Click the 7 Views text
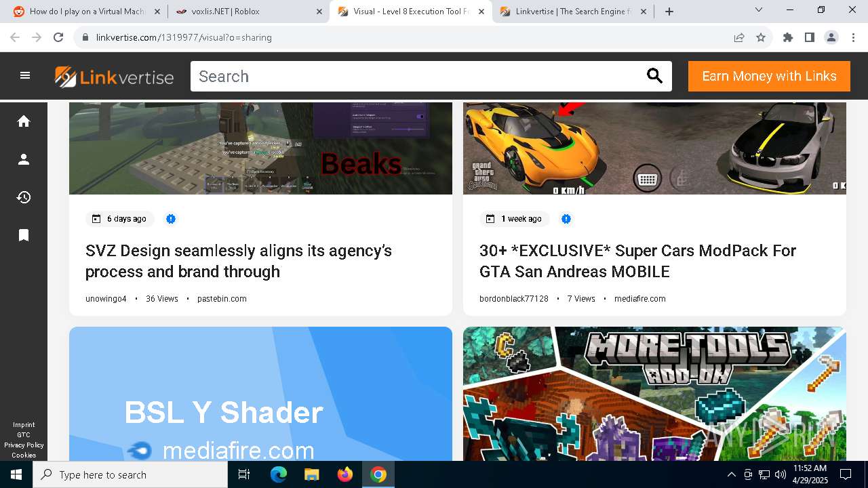Screen dimensions: 868x488 (581, 299)
